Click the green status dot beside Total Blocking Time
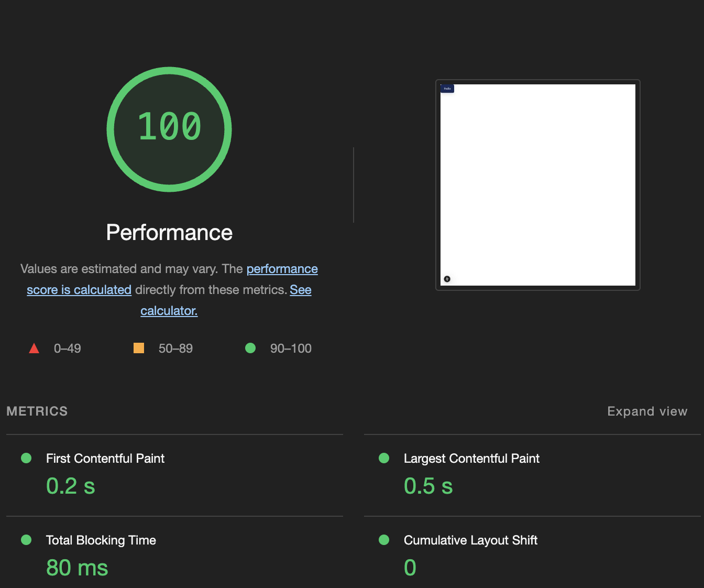The image size is (704, 588). [26, 540]
